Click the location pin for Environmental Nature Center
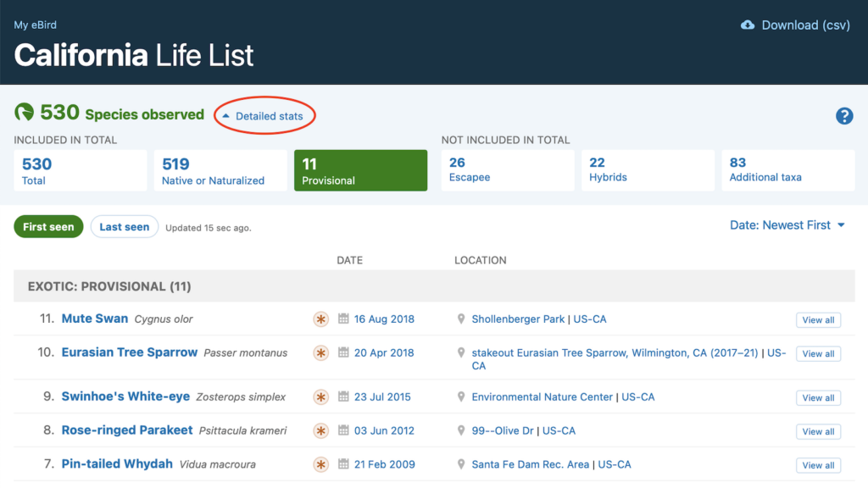Image resolution: width=868 pixels, height=488 pixels. tap(462, 396)
